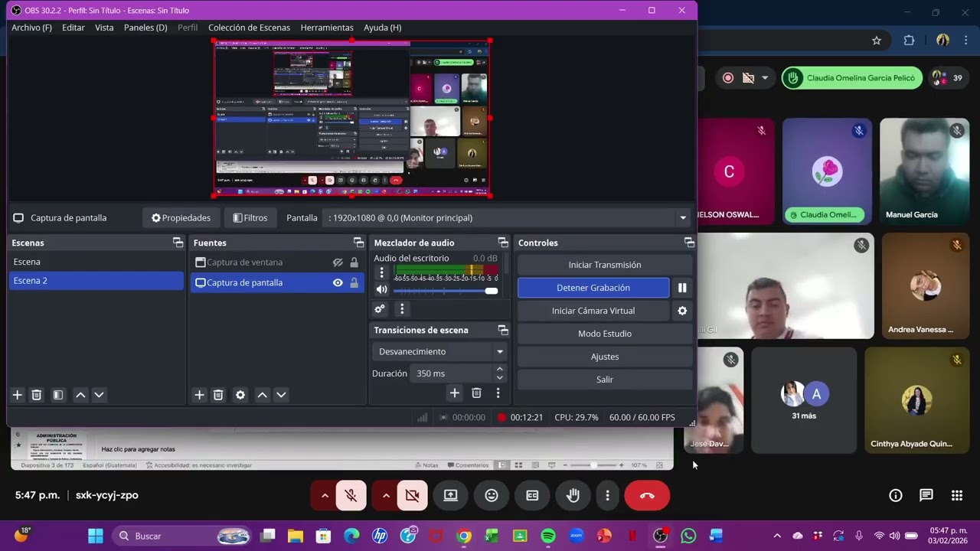Add a new scene with the plus icon
The image size is (980, 551).
tap(18, 395)
